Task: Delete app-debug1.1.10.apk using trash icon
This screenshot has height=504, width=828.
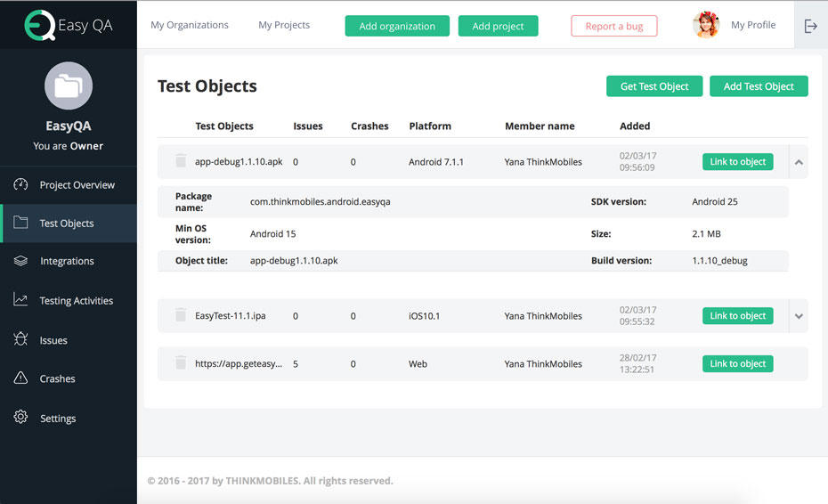Action: tap(181, 161)
